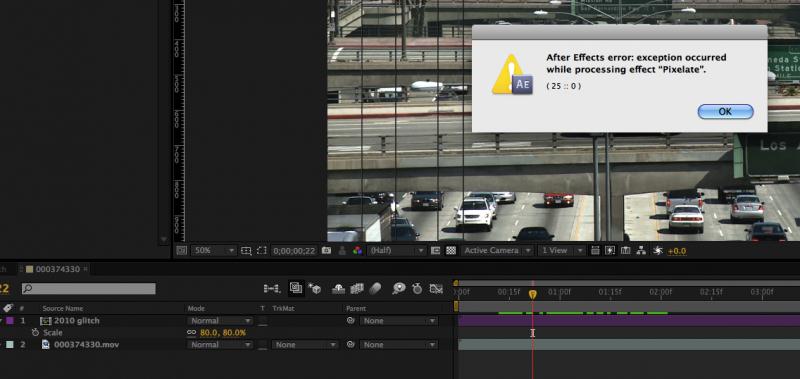
Task: Click the 01:00f mark on time ruler
Action: tap(559, 292)
